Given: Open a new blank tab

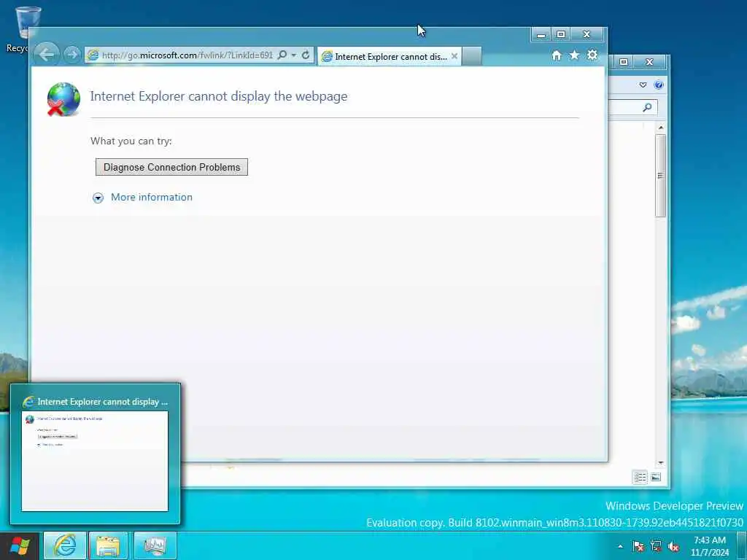Looking at the screenshot, I should click(472, 56).
